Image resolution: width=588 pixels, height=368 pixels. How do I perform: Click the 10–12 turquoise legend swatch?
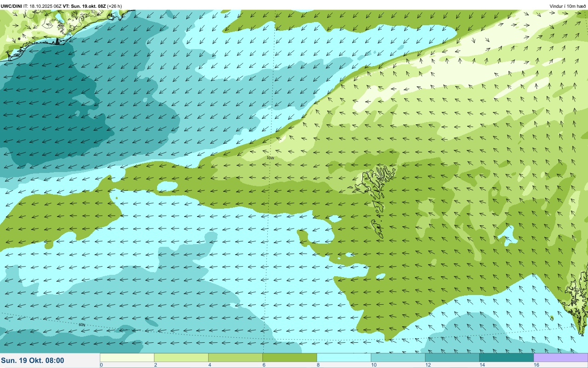(x=398, y=357)
